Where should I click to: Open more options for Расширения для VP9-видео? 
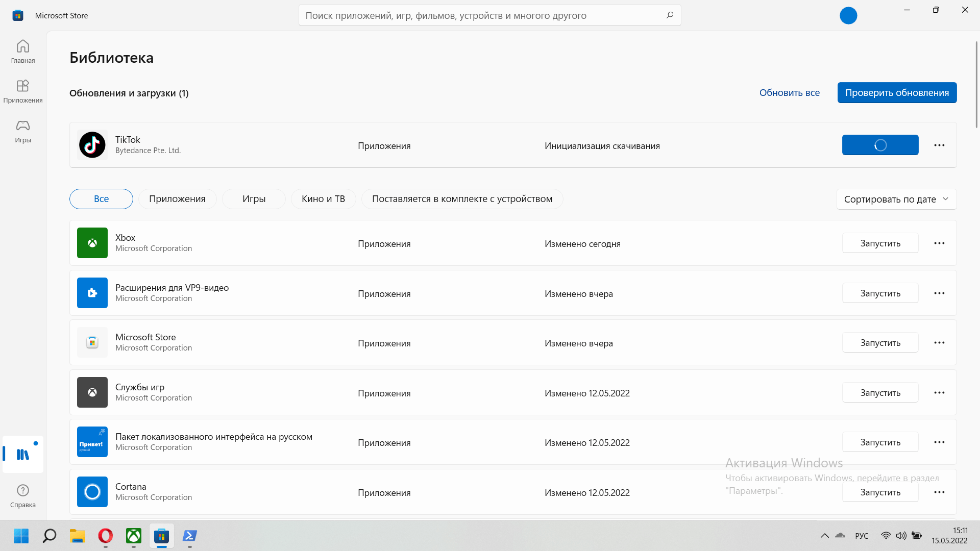(x=939, y=293)
